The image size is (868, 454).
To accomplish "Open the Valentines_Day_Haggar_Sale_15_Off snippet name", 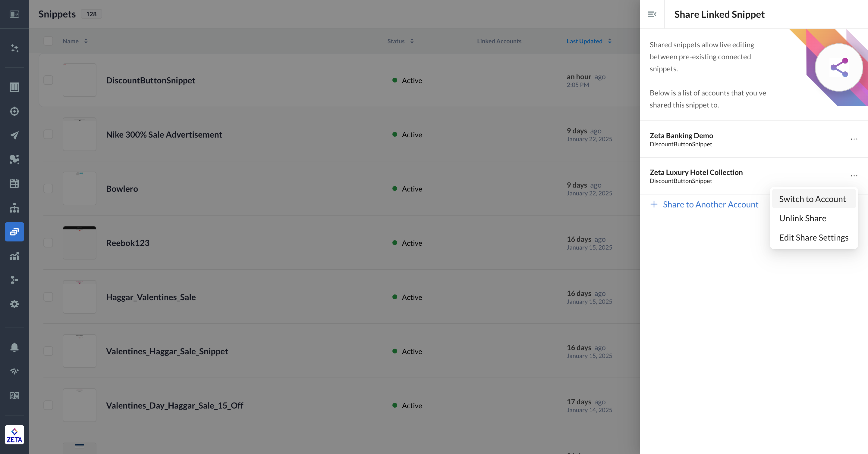I will (175, 405).
